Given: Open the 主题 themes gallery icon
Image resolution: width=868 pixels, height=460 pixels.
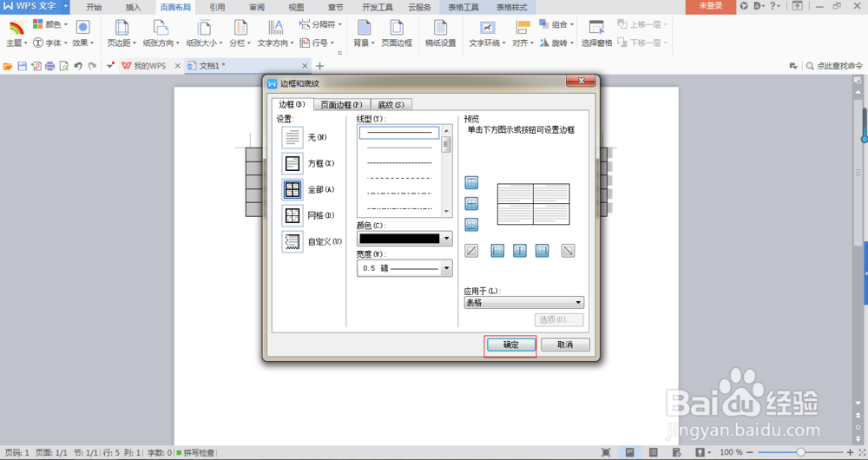Looking at the screenshot, I should pos(16,28).
